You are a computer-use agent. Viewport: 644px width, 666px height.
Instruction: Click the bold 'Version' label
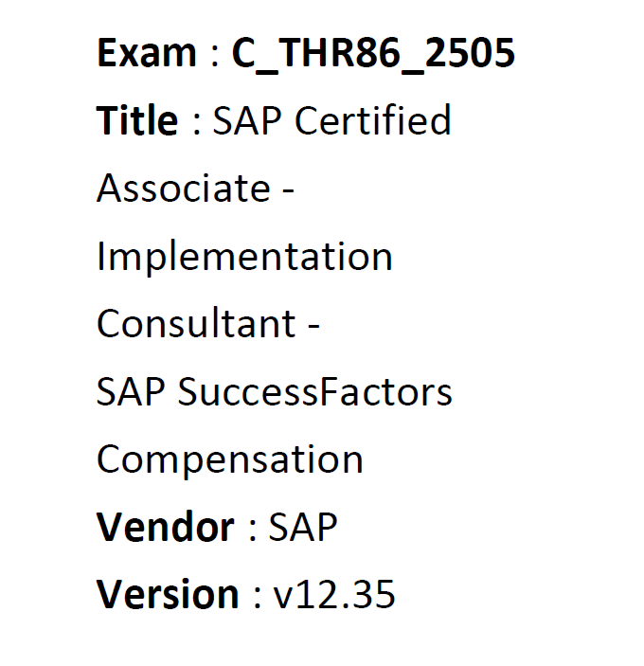coord(168,594)
